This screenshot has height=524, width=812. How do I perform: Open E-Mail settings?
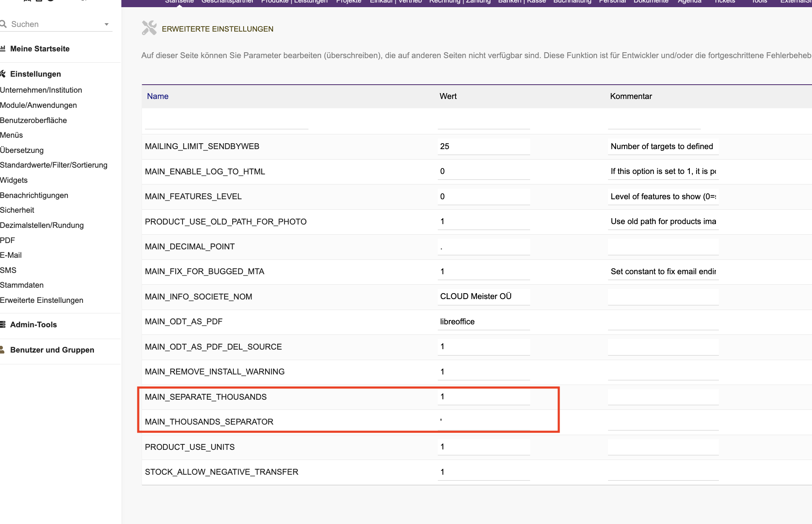[11, 255]
